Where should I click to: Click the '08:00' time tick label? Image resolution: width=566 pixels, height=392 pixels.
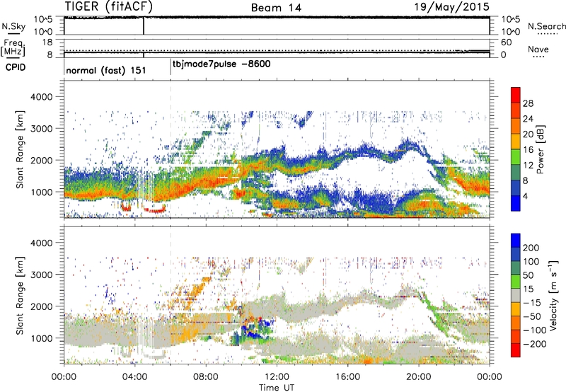point(206,377)
